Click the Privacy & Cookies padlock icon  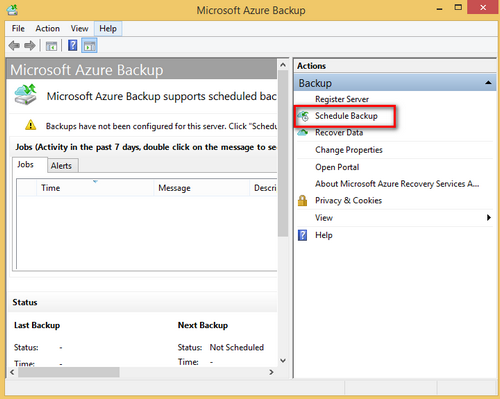click(302, 200)
